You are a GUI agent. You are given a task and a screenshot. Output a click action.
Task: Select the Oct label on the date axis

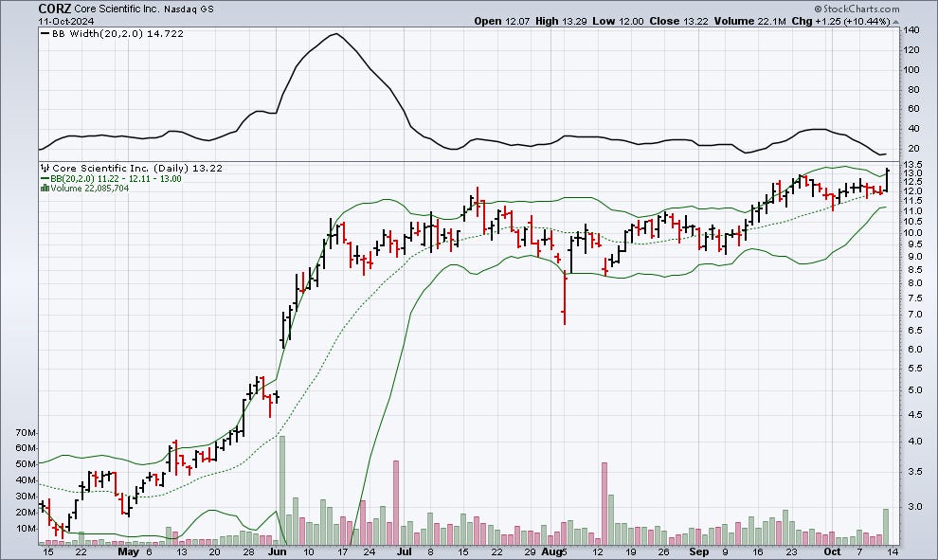[x=832, y=551]
